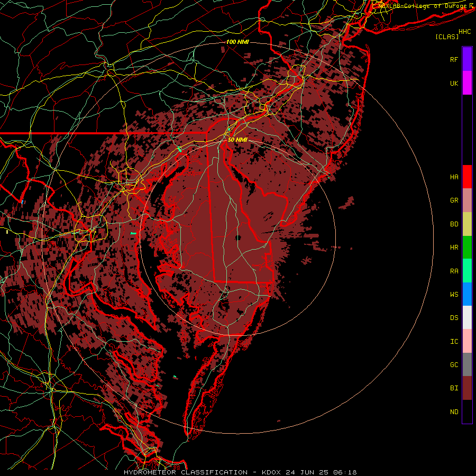476x476 pixels.
Task: Click the HR legend label
Action: (x=454, y=248)
